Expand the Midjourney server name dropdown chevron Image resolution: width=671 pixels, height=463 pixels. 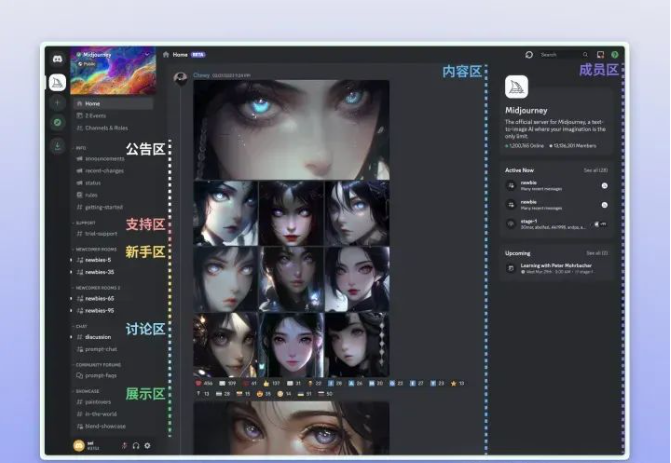[147, 54]
